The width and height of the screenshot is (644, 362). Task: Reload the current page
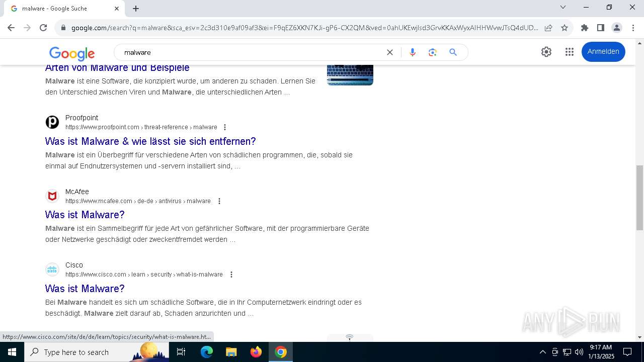click(x=43, y=28)
